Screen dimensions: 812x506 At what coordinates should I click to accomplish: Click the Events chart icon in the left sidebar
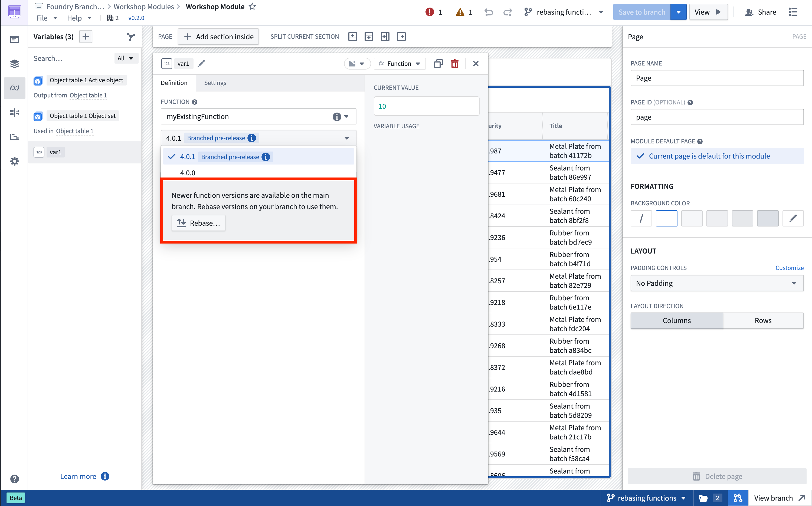(x=15, y=137)
